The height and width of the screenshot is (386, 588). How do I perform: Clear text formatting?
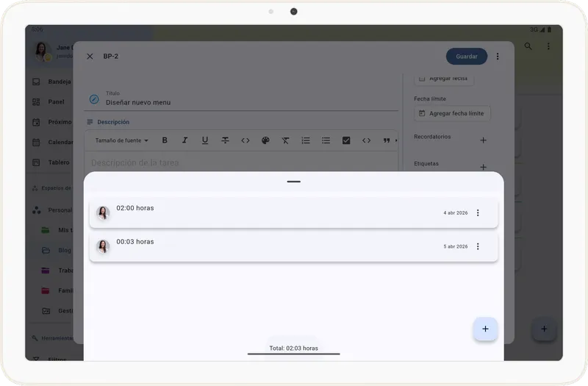285,140
